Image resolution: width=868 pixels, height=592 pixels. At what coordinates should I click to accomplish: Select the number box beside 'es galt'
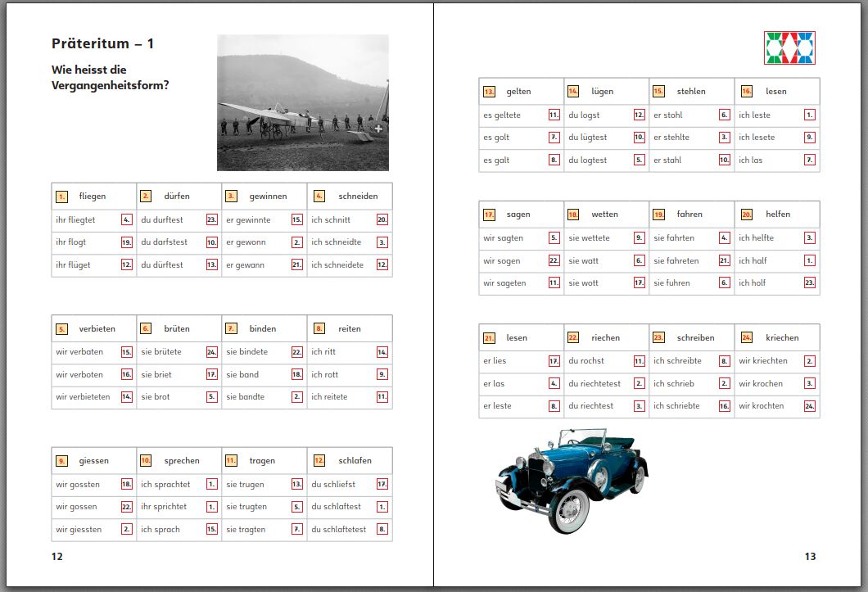(x=554, y=160)
